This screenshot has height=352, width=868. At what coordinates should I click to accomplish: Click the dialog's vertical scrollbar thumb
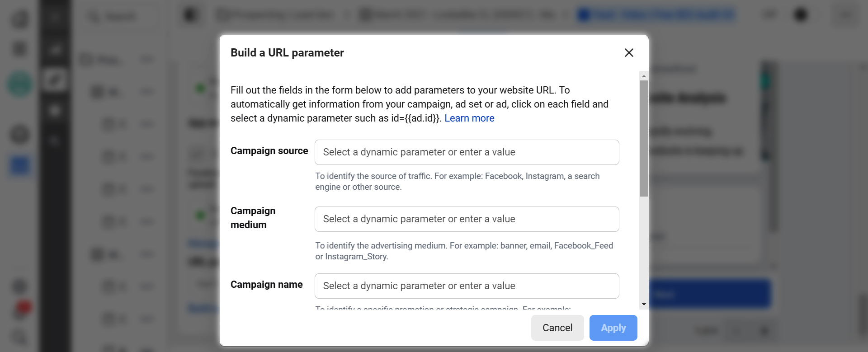pyautogui.click(x=644, y=138)
